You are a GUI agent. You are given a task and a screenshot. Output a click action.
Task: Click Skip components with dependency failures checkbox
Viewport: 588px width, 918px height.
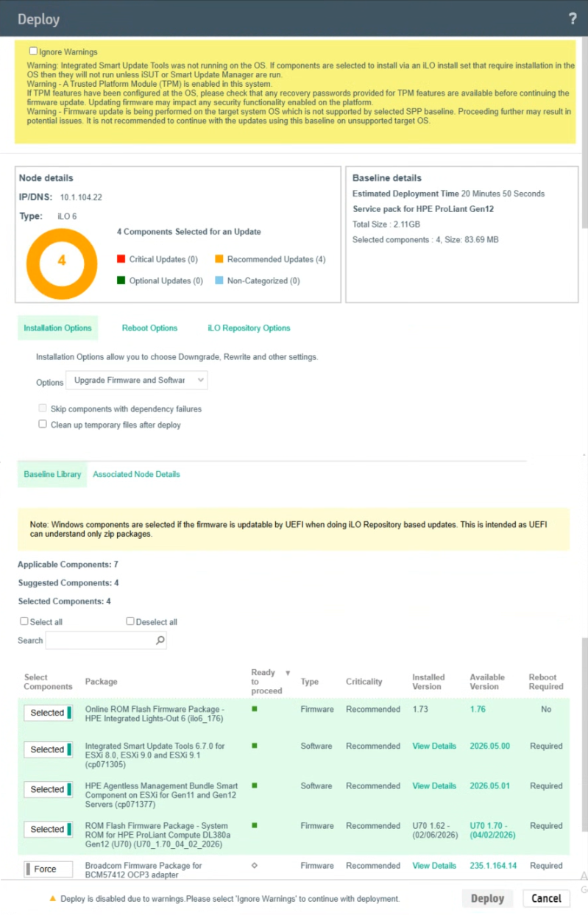[x=43, y=409]
